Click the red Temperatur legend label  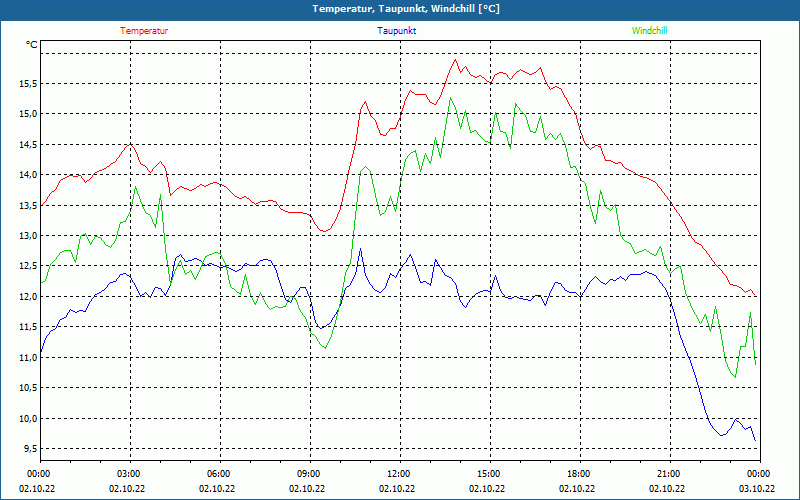coord(144,31)
